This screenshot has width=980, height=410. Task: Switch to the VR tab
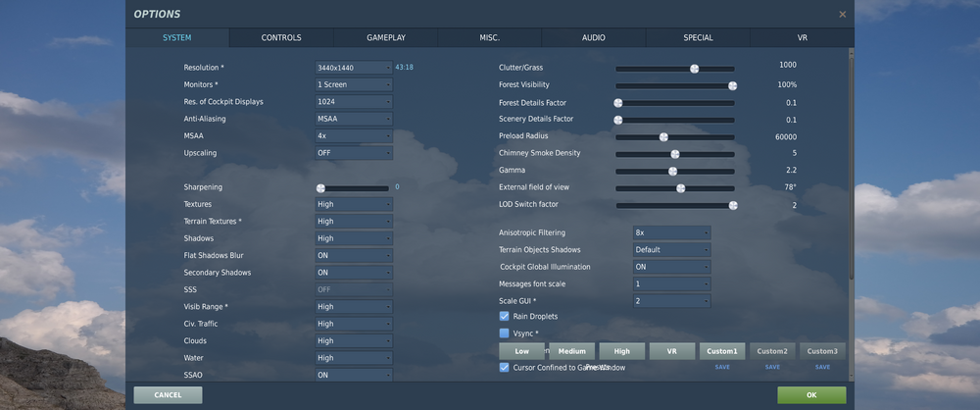[802, 37]
